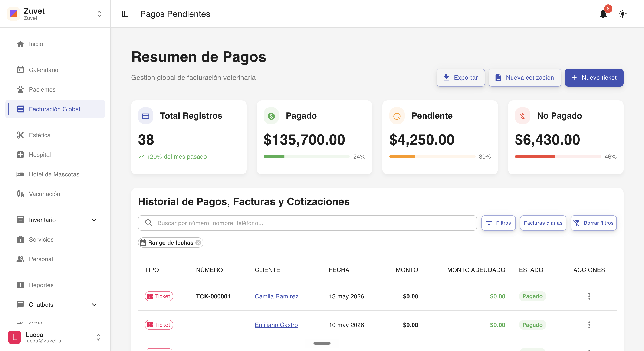Sort by FECHA column header
This screenshot has width=644, height=351.
point(339,270)
